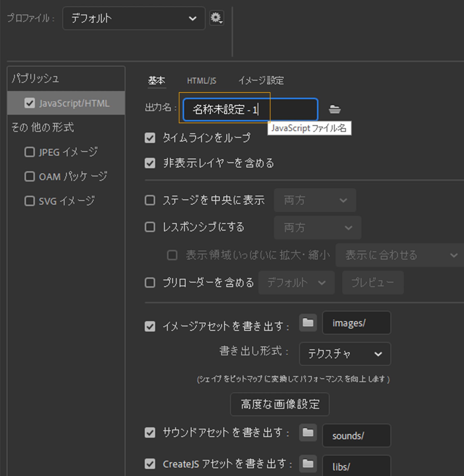Viewport: 464px width, 476px height.
Task: Disable タイムラインをループ
Action: (x=150, y=138)
